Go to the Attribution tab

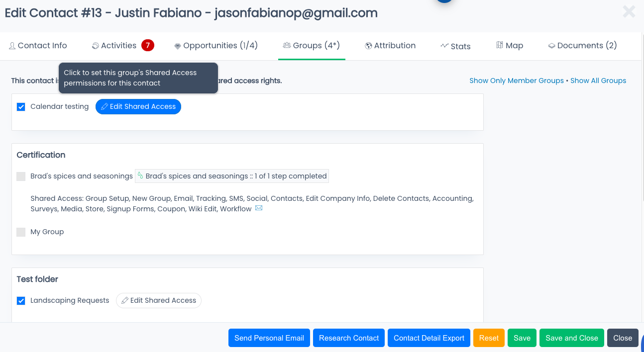point(390,46)
